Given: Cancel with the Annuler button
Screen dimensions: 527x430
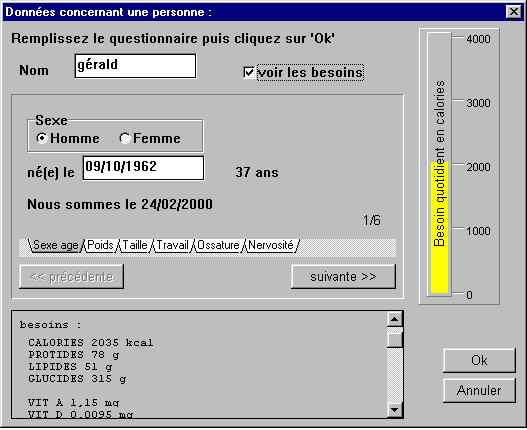Looking at the screenshot, I should 479,390.
